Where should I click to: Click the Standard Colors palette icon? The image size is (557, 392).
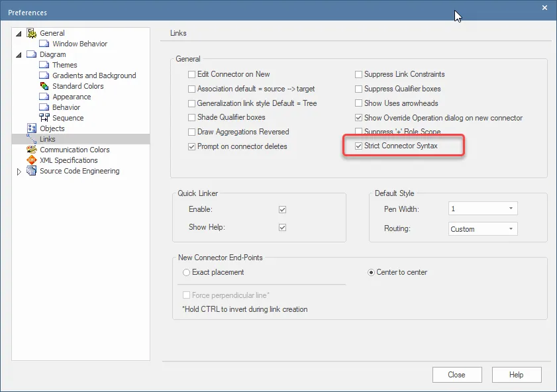[44, 86]
